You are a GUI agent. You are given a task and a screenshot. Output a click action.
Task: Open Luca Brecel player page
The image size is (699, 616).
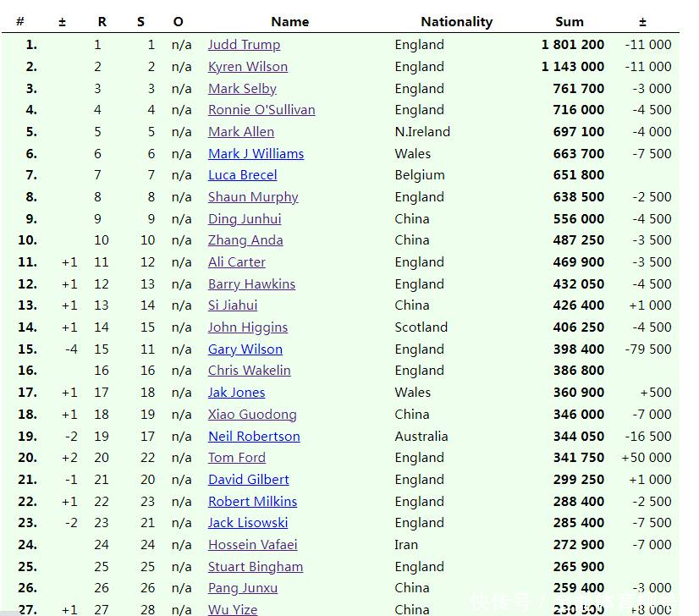point(242,175)
